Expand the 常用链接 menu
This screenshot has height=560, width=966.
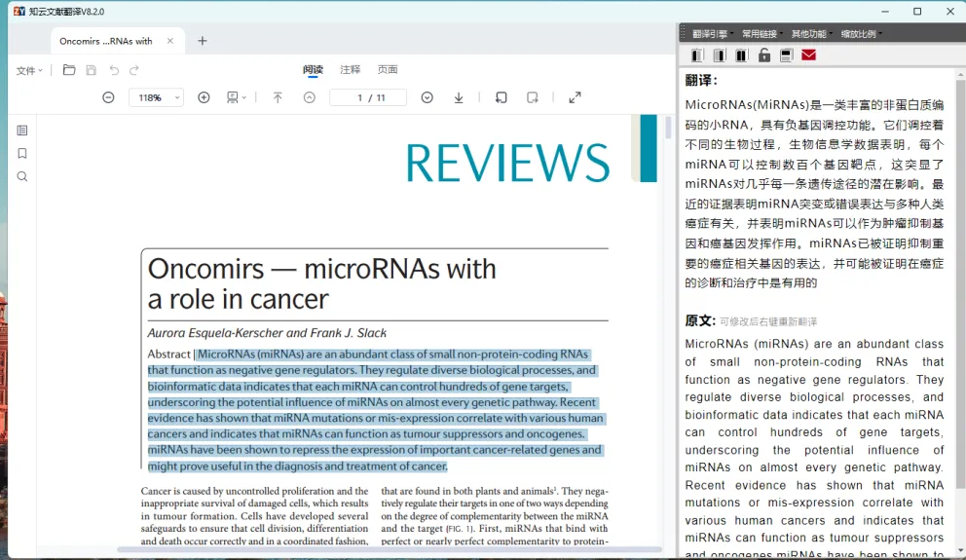[x=762, y=34]
